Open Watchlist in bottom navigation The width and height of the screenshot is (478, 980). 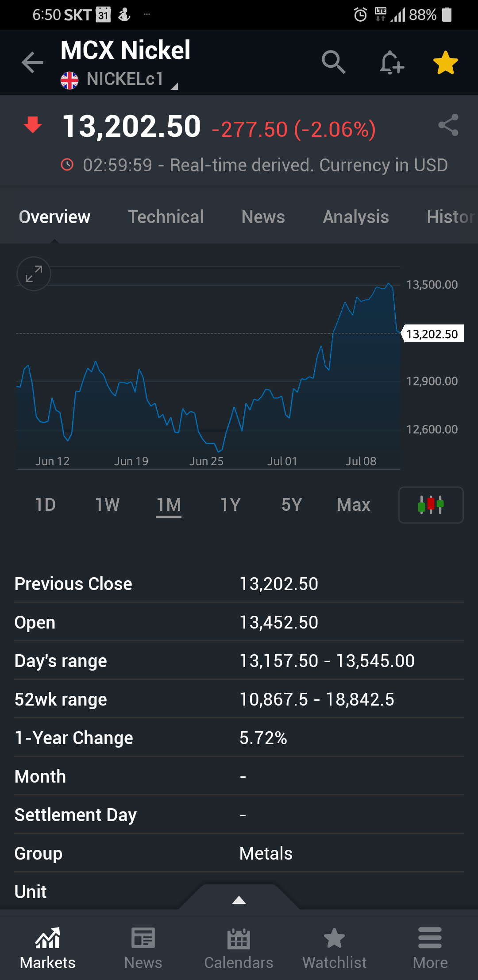coord(335,948)
